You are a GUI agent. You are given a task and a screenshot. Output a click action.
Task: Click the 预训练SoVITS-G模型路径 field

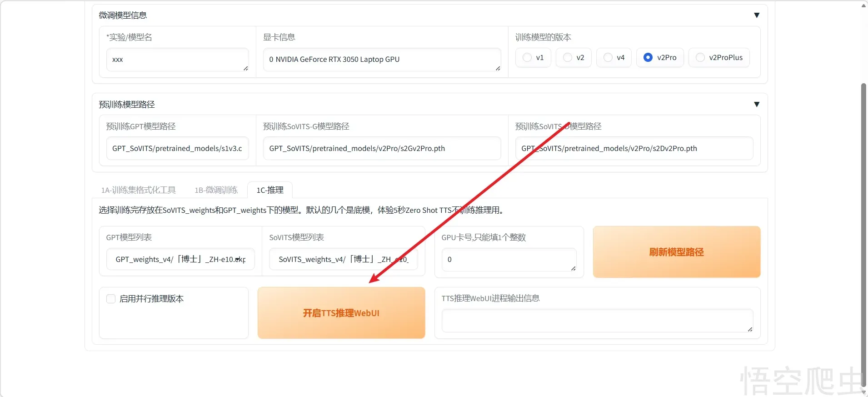pyautogui.click(x=382, y=149)
